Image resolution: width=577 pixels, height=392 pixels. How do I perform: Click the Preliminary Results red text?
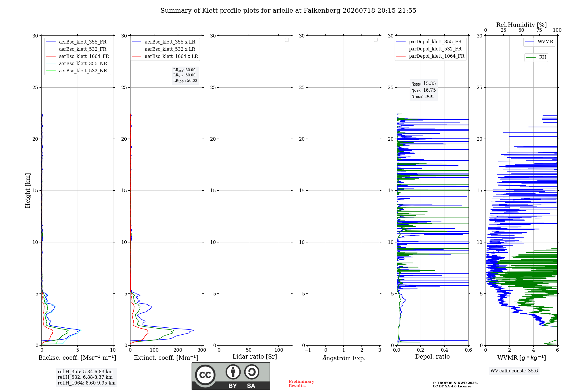tap(301, 384)
